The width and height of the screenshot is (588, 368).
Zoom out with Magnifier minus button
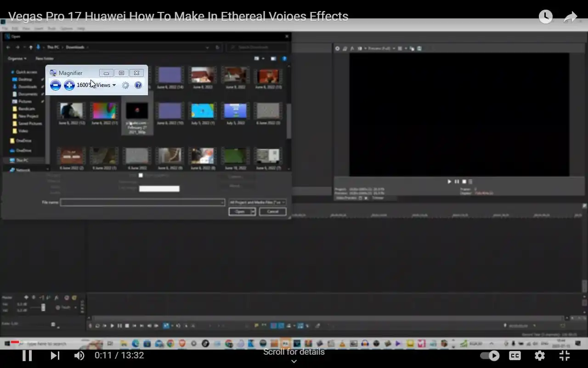tap(55, 85)
